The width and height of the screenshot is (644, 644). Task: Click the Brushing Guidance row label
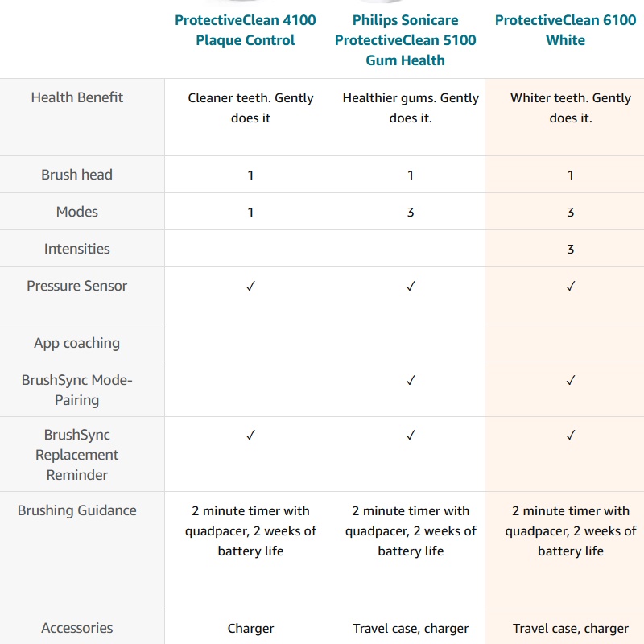coord(77,510)
